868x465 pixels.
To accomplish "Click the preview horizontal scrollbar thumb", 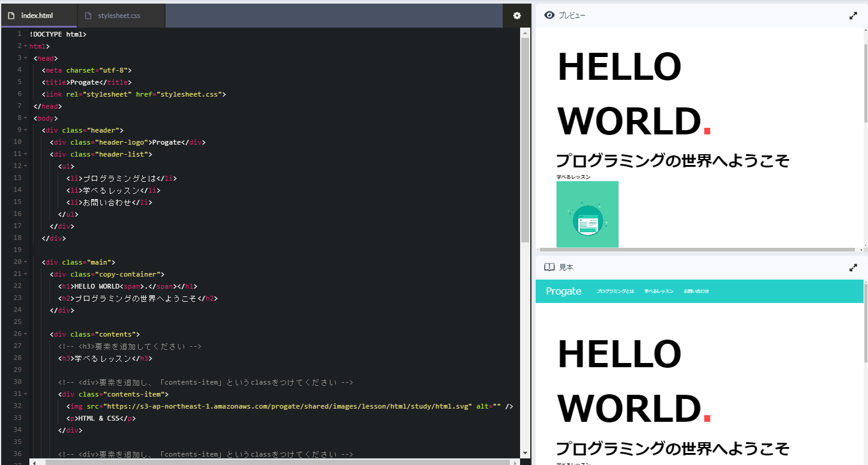I will pos(696,249).
